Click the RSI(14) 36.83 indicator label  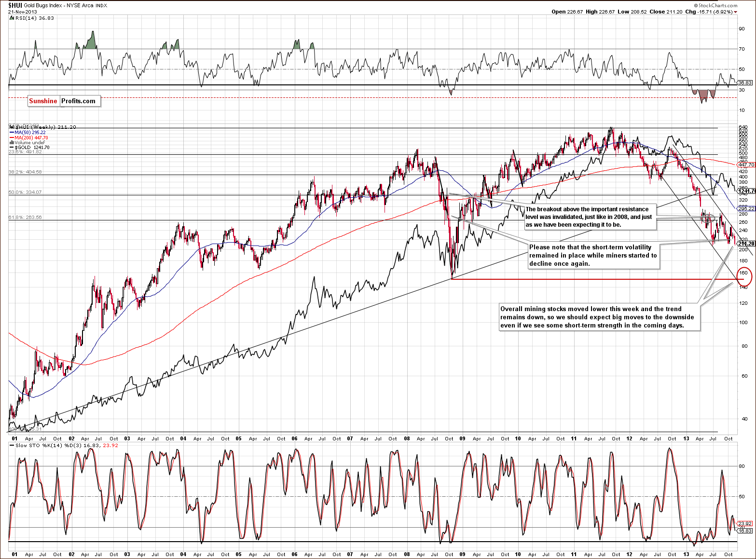(x=35, y=18)
